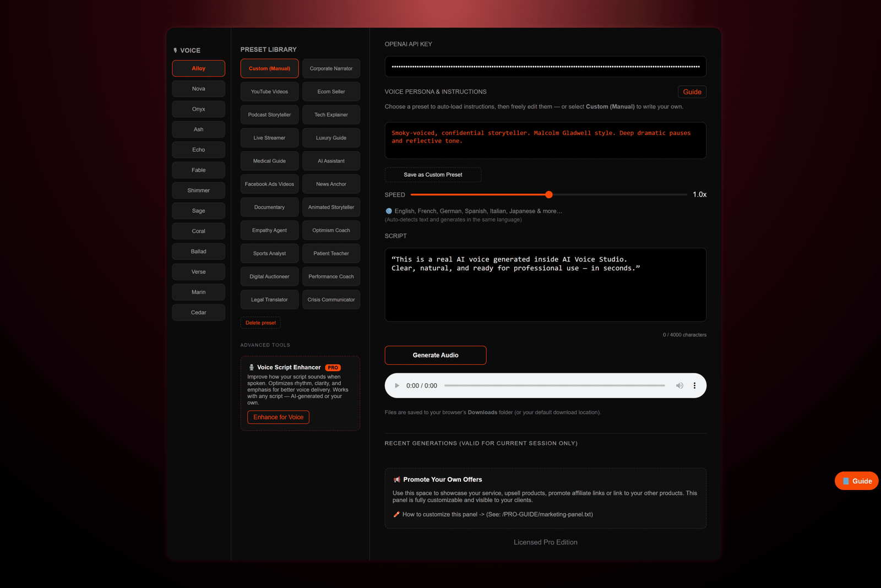
Task: Open the Guide next to Voice Persona
Action: [692, 91]
